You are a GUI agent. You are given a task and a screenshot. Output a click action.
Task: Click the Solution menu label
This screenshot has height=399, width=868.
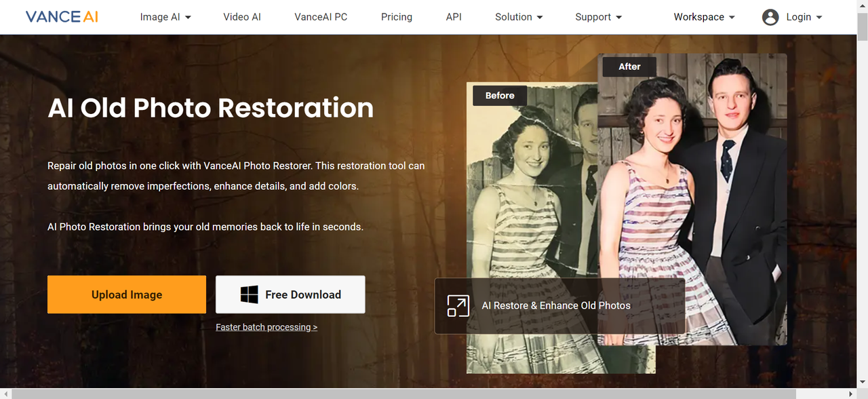pyautogui.click(x=513, y=17)
